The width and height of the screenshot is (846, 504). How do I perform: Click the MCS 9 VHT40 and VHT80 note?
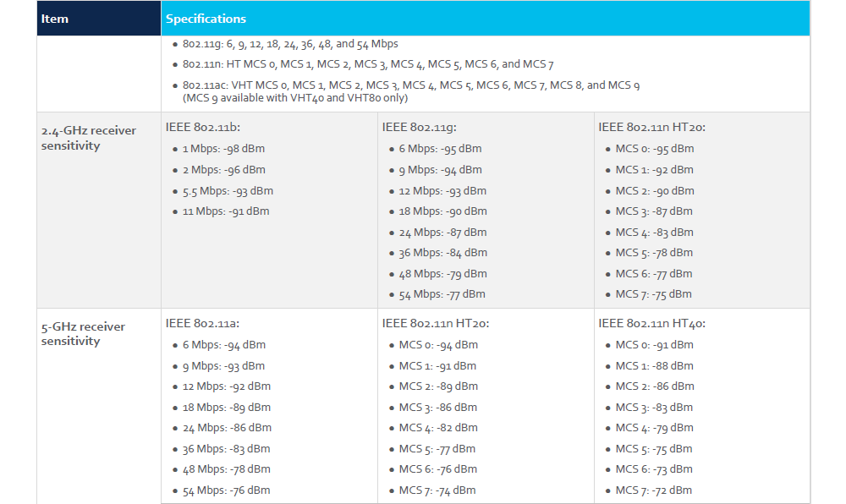click(295, 98)
